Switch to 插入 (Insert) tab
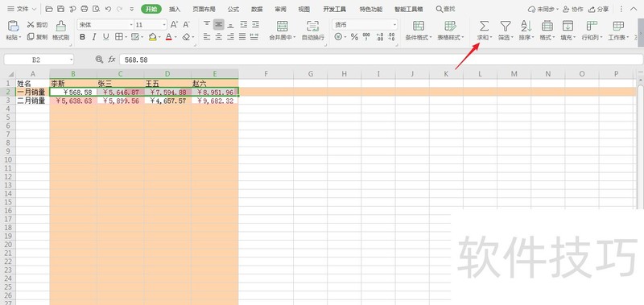Image resolution: width=644 pixels, height=305 pixels. pos(175,9)
